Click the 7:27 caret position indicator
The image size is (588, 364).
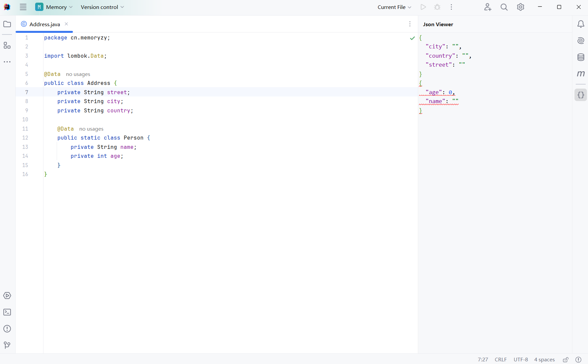pos(483,360)
